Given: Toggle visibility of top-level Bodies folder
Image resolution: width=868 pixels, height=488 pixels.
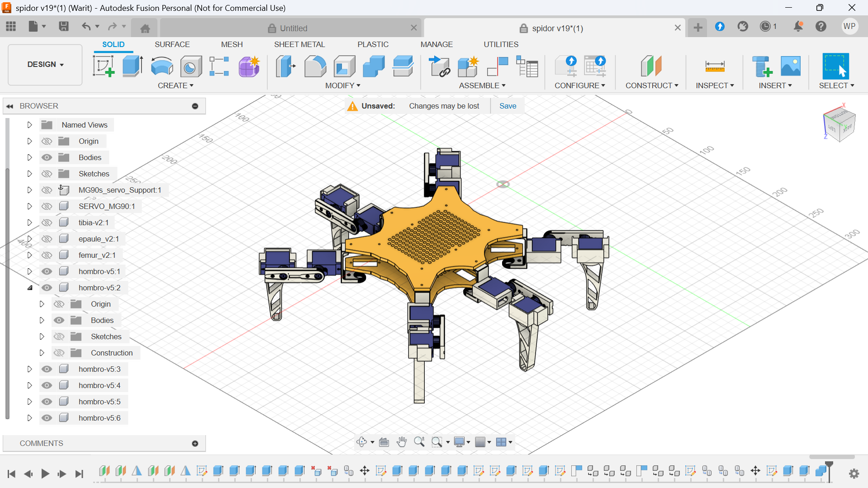Looking at the screenshot, I should pos(47,157).
